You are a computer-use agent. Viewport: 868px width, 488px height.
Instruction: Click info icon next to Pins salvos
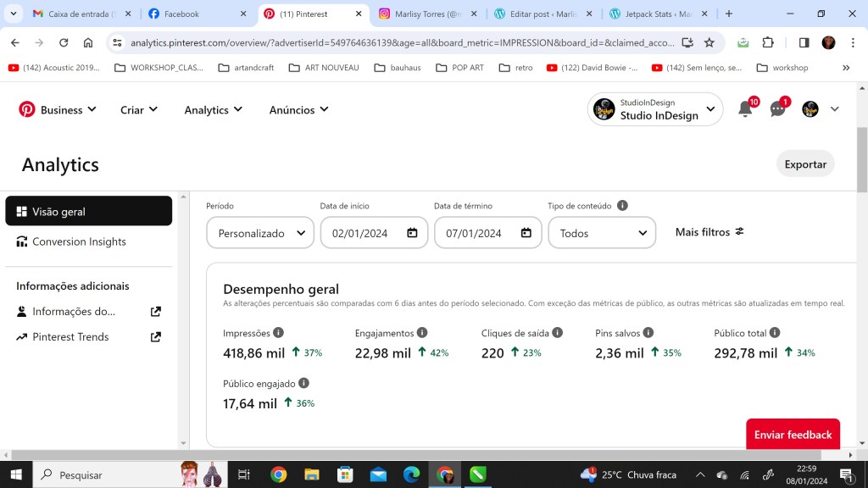coord(648,333)
